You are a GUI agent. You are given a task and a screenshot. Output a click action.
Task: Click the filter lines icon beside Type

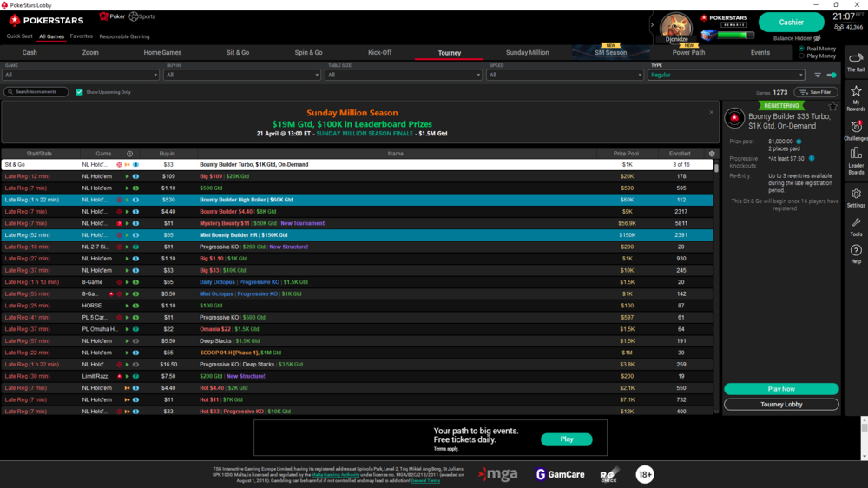818,75
